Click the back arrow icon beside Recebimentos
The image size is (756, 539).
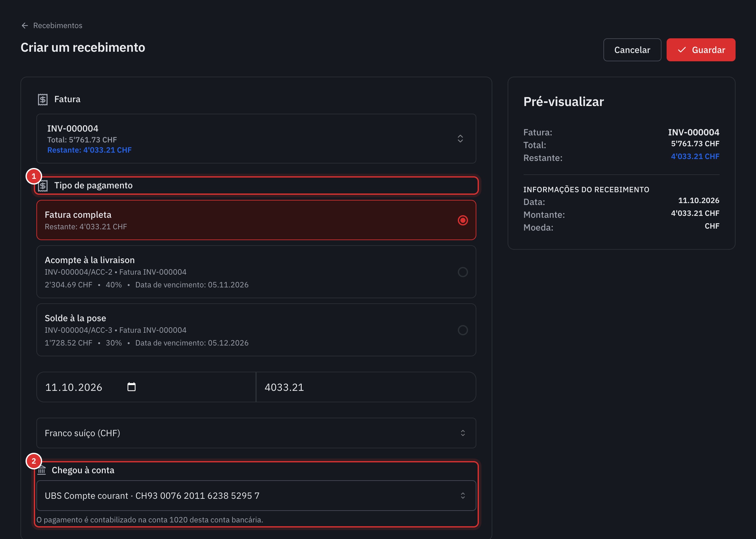[25, 26]
